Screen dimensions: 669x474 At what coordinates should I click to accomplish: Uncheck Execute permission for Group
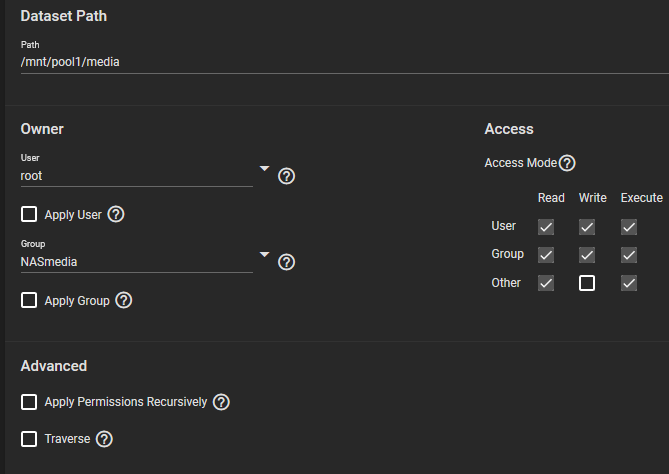[x=629, y=255]
